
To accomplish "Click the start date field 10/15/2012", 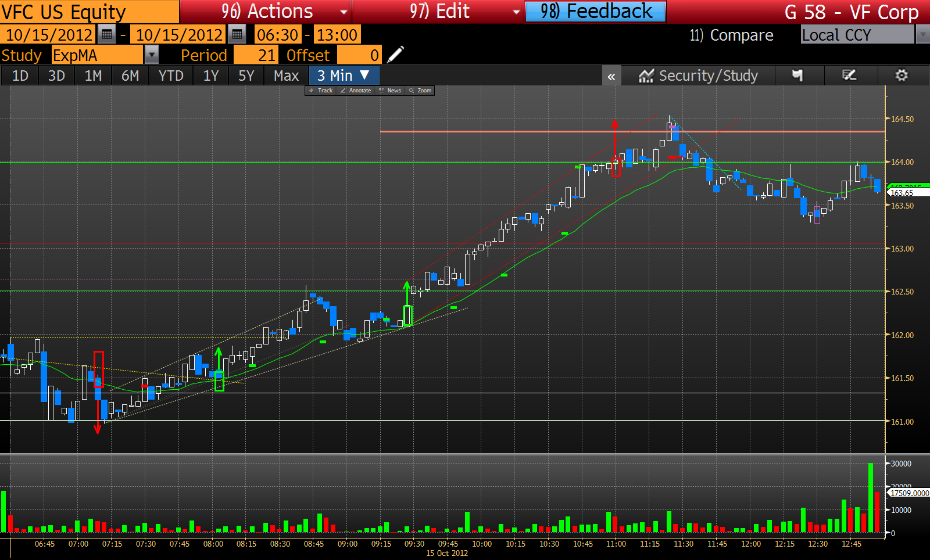I will (x=49, y=35).
